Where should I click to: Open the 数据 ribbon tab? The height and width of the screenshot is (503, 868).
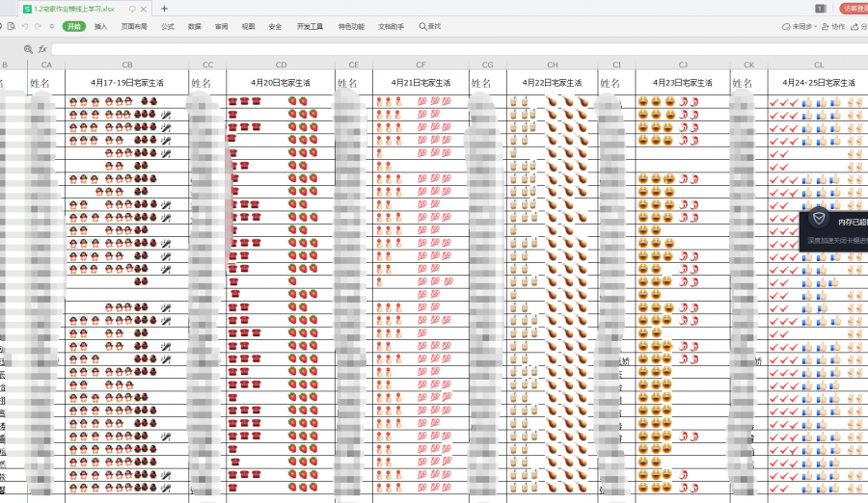click(x=194, y=26)
